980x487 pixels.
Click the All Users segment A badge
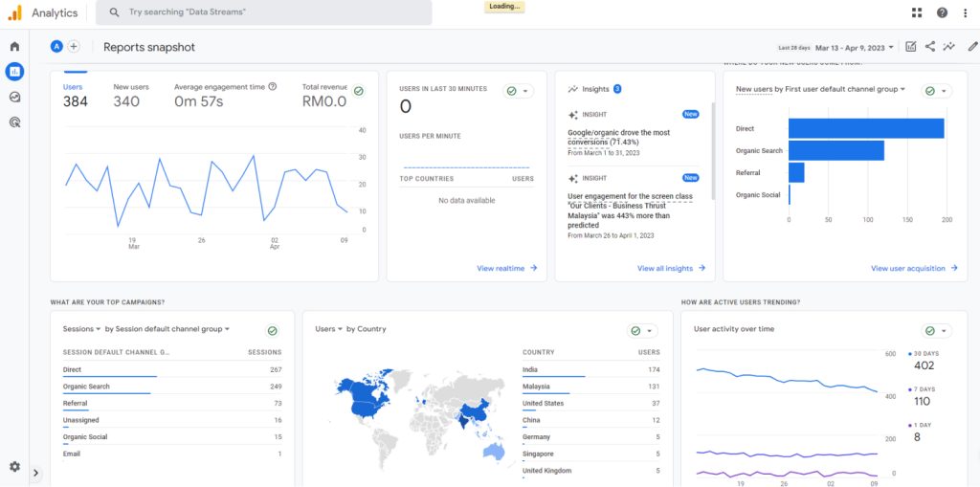click(56, 46)
